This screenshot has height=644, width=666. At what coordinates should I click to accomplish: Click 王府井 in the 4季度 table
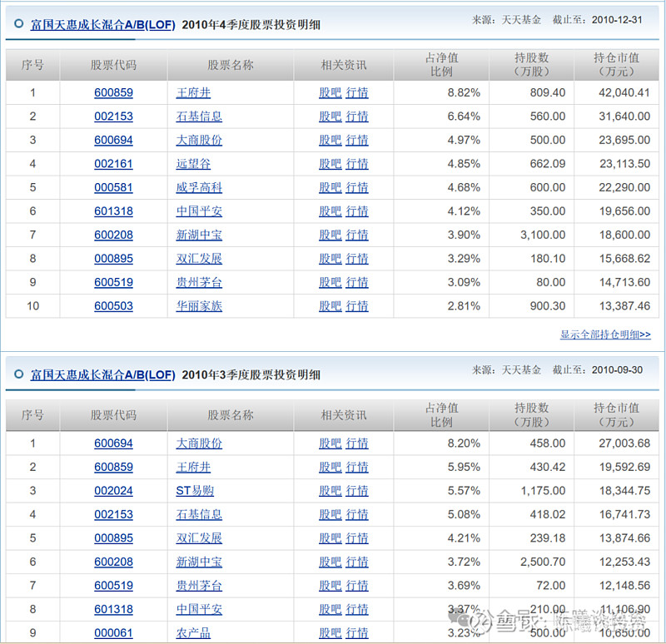[193, 92]
